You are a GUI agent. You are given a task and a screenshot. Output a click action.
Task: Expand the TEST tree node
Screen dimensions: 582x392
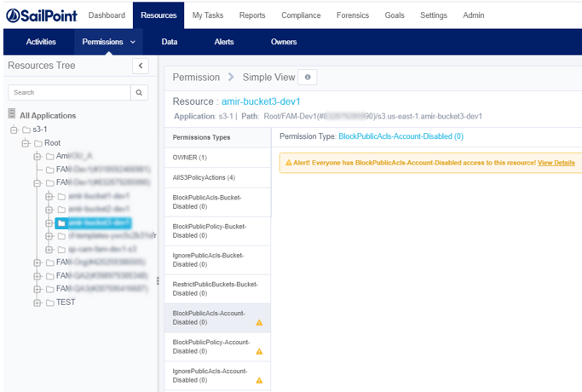click(x=37, y=303)
